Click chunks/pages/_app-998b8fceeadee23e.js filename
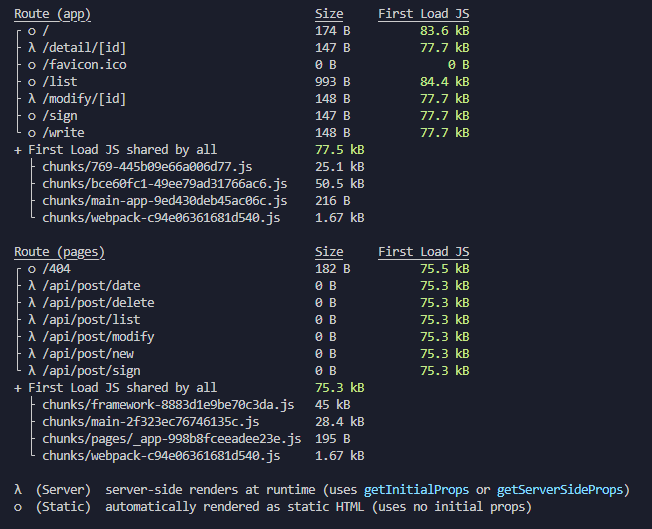Viewport: 652px width, 529px height. [172, 439]
